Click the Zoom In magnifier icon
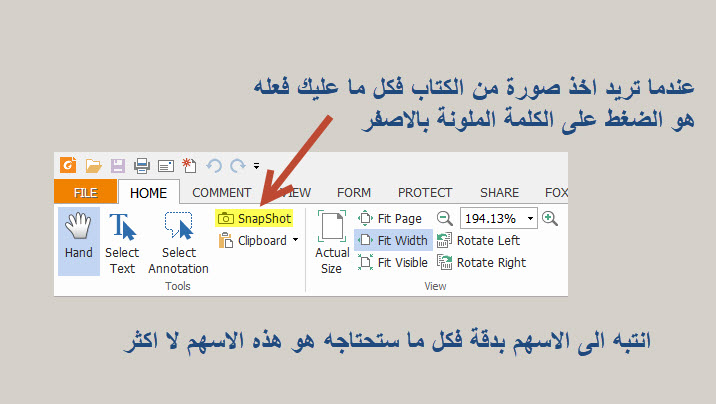The image size is (716, 404). click(549, 218)
